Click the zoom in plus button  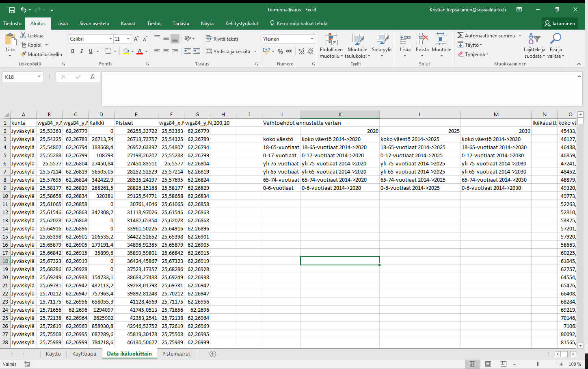(561, 364)
